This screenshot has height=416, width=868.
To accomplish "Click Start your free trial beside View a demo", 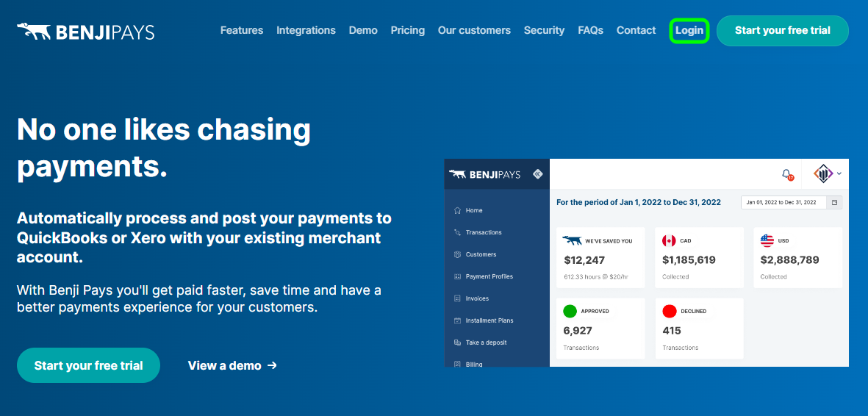I will click(x=89, y=365).
